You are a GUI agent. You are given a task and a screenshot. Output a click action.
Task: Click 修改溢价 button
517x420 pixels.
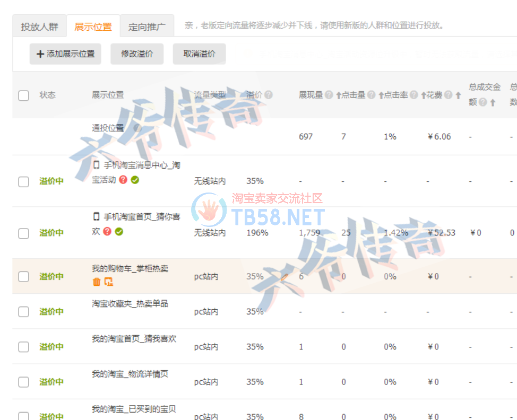click(137, 54)
